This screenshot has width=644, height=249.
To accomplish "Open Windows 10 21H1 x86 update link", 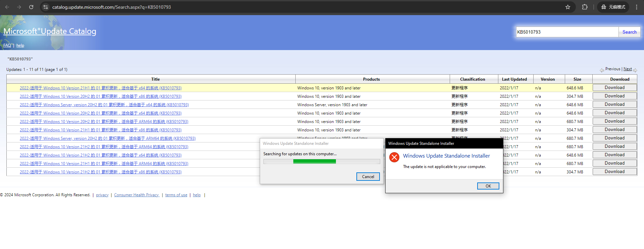I will [x=101, y=130].
